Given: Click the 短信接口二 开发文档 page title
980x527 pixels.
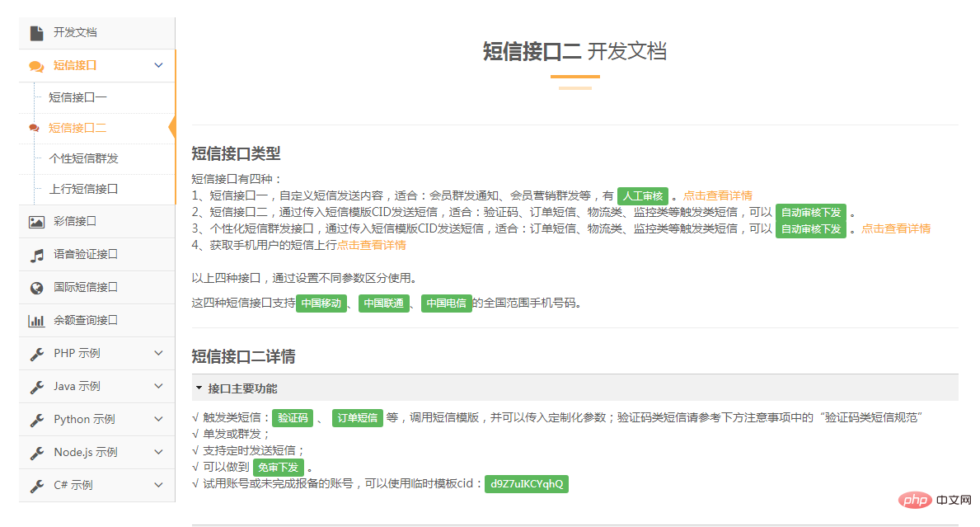Looking at the screenshot, I should 575,51.
